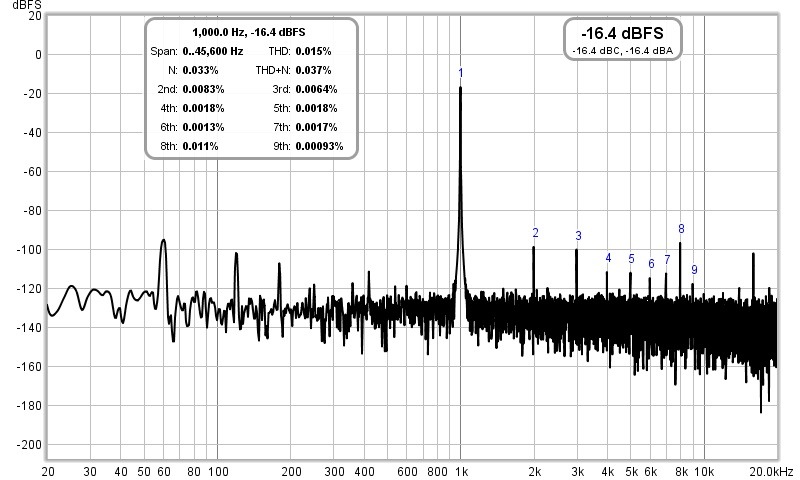The height and width of the screenshot is (480, 800).
Task: Click the '-60' label on the Y axis
Action: coord(32,172)
